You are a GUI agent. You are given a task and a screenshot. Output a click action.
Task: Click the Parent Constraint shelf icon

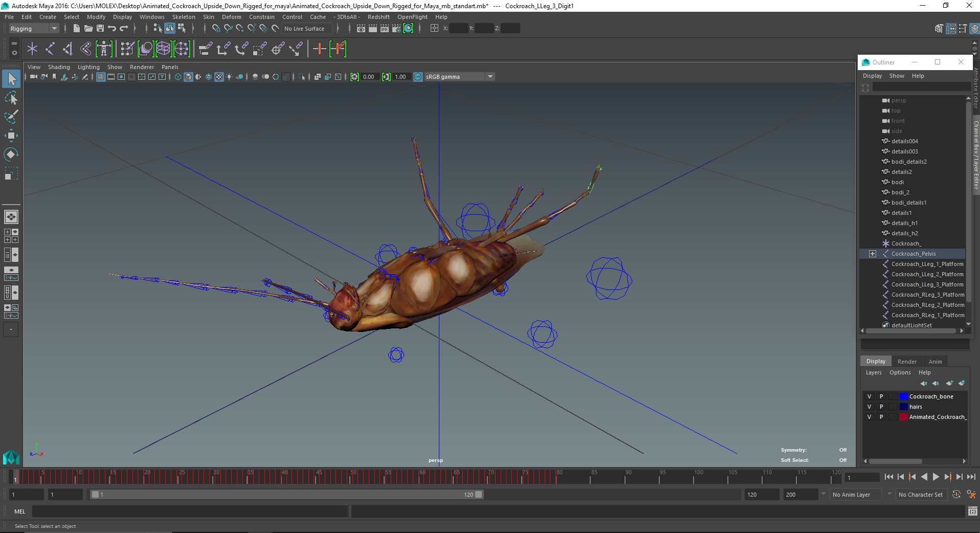click(206, 49)
